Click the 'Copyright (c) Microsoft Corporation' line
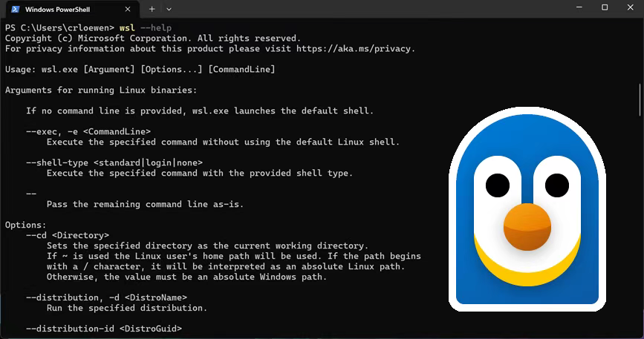The image size is (644, 339). pyautogui.click(x=153, y=39)
